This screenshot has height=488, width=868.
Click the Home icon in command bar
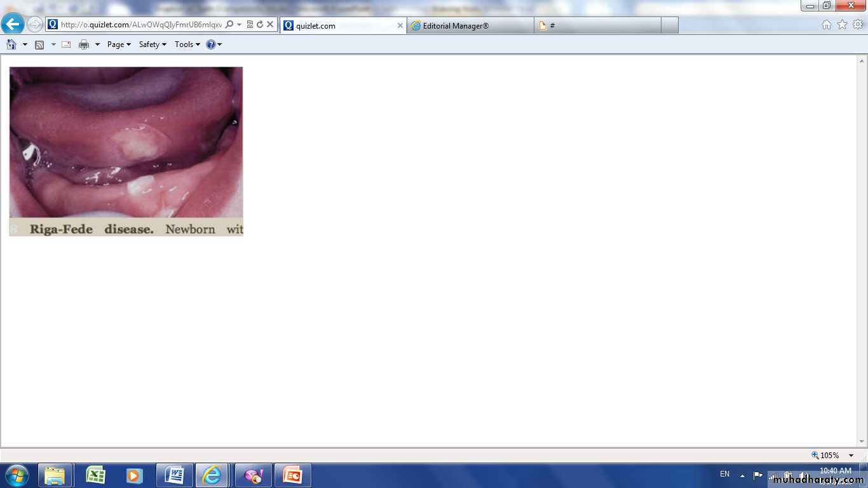point(11,44)
